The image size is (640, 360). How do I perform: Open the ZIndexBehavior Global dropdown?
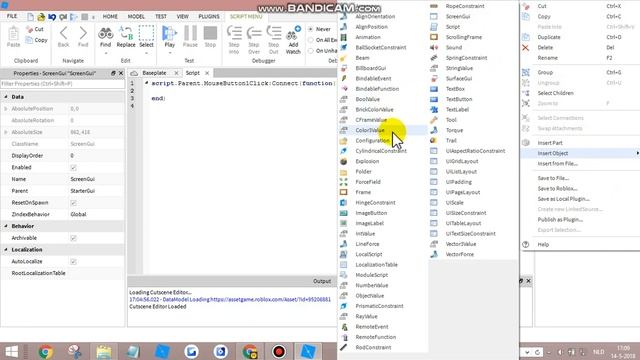96,214
